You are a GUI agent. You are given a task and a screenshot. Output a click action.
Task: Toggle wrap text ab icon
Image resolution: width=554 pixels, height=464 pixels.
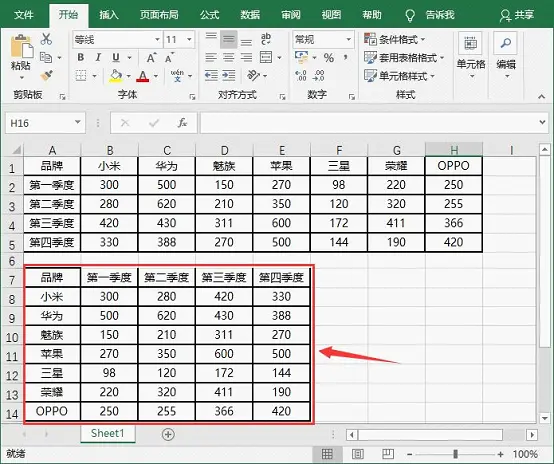click(266, 39)
